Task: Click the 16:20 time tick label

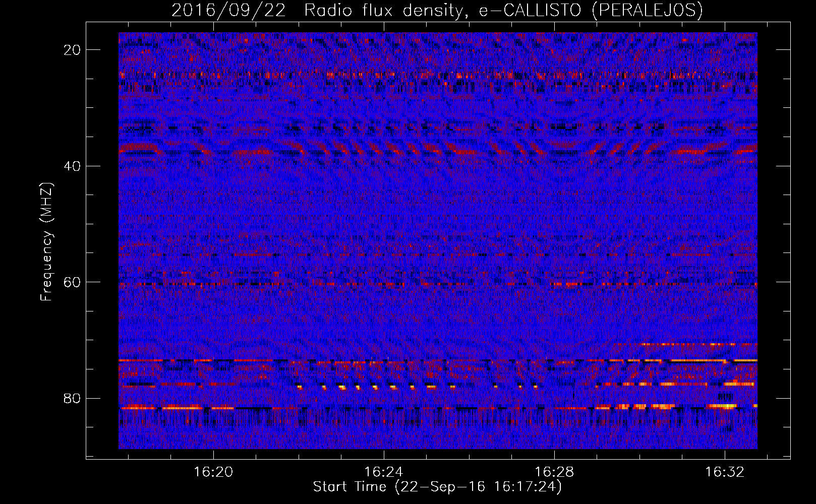Action: (x=213, y=472)
